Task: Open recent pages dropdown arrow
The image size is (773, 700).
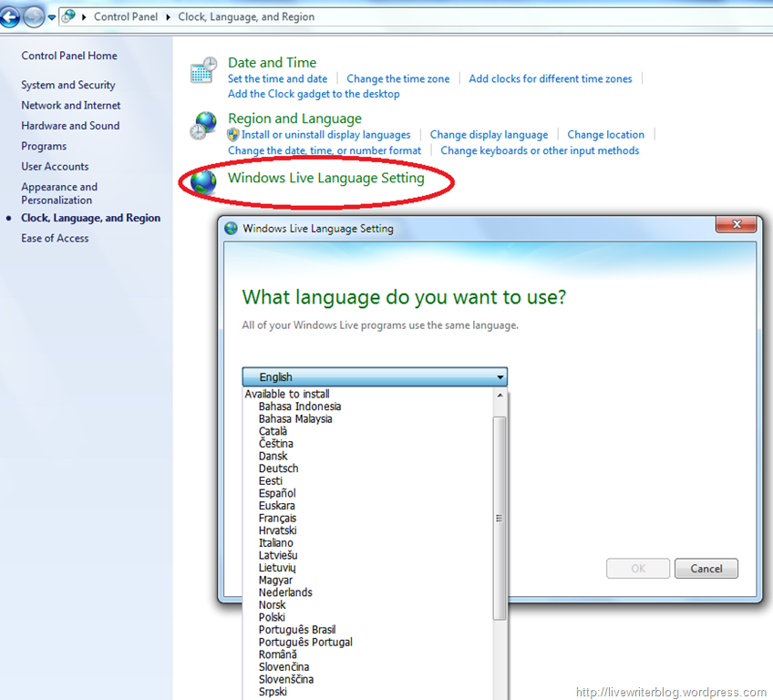Action: tap(51, 17)
